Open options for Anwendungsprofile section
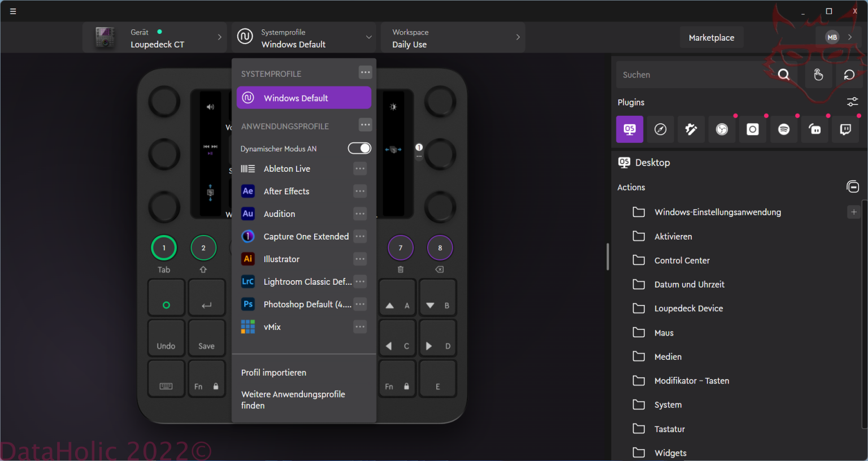Image resolution: width=868 pixels, height=461 pixels. [366, 125]
